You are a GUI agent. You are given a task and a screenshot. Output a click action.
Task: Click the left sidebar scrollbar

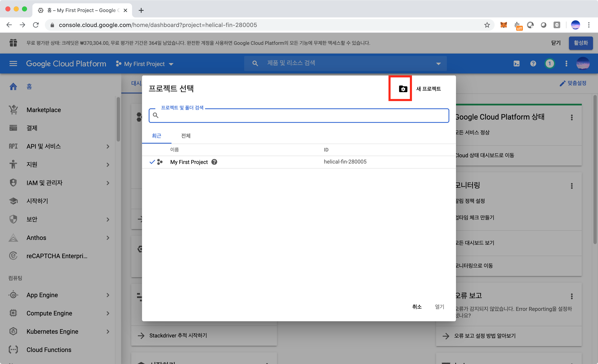(x=118, y=119)
